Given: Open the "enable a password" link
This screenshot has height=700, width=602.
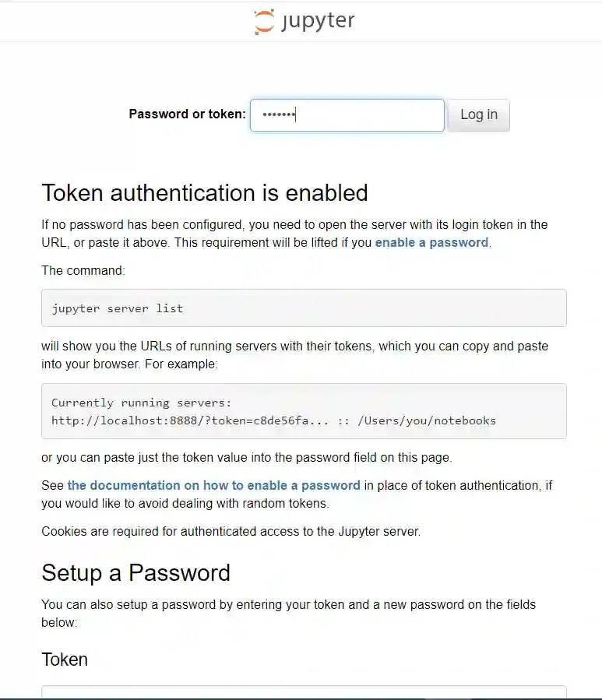Looking at the screenshot, I should (x=431, y=242).
